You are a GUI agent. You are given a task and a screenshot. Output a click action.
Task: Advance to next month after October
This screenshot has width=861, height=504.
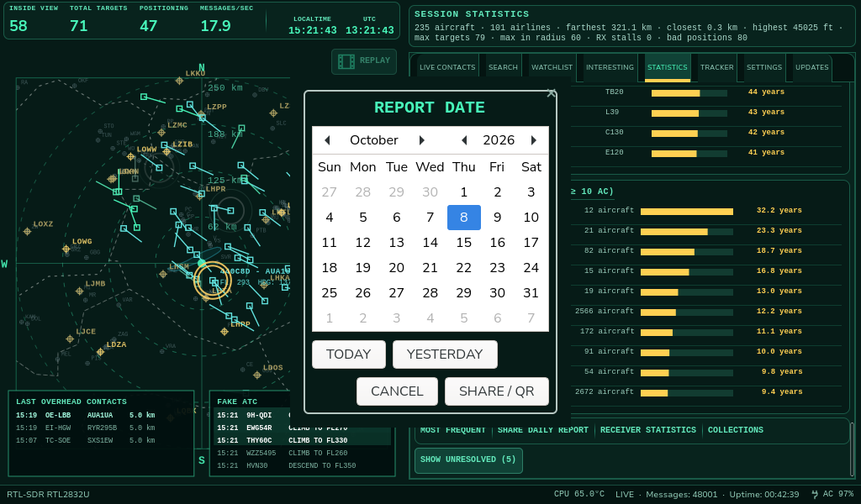point(422,140)
